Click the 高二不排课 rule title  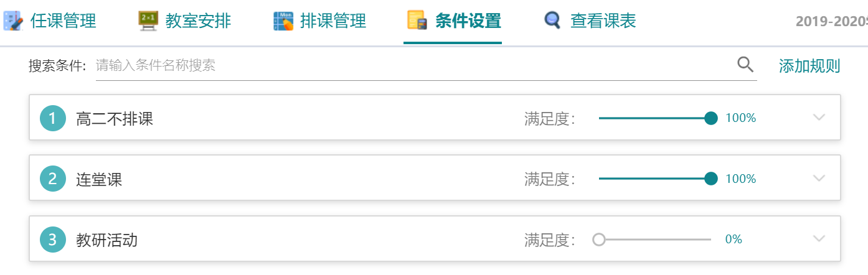point(115,118)
